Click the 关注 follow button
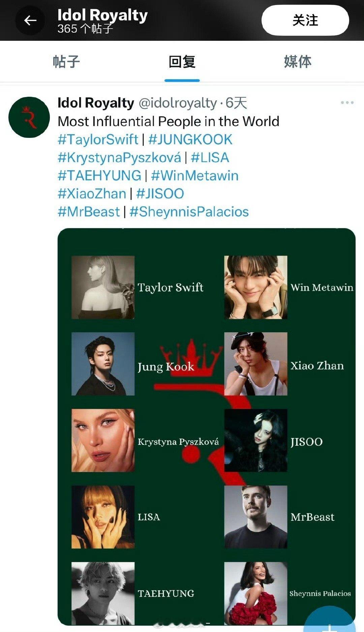 click(x=305, y=21)
